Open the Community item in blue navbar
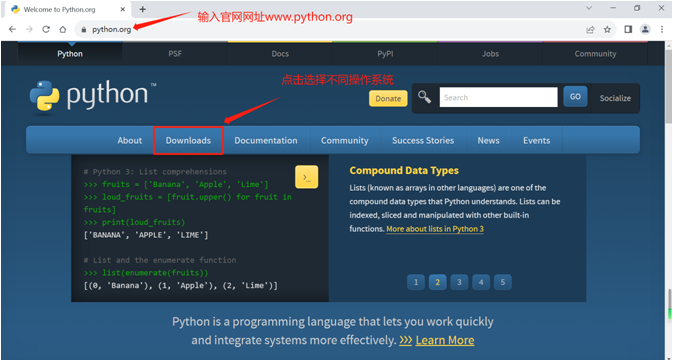Image resolution: width=673 pixels, height=361 pixels. [x=345, y=140]
